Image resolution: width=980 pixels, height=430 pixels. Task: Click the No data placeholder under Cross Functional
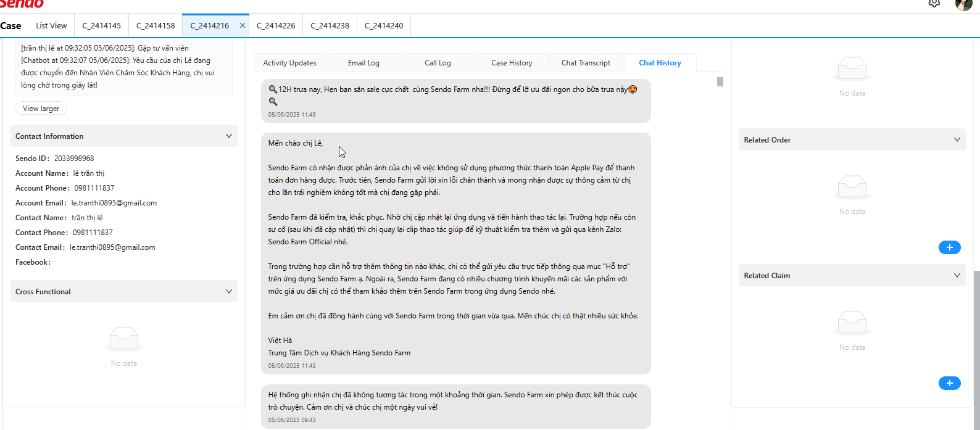tap(124, 348)
